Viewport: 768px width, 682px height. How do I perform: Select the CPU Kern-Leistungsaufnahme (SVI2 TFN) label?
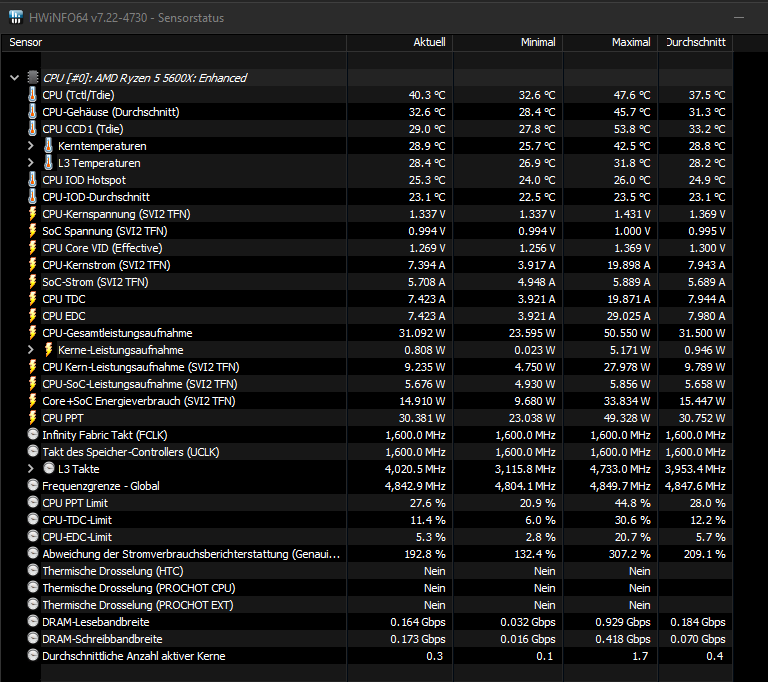[141, 367]
